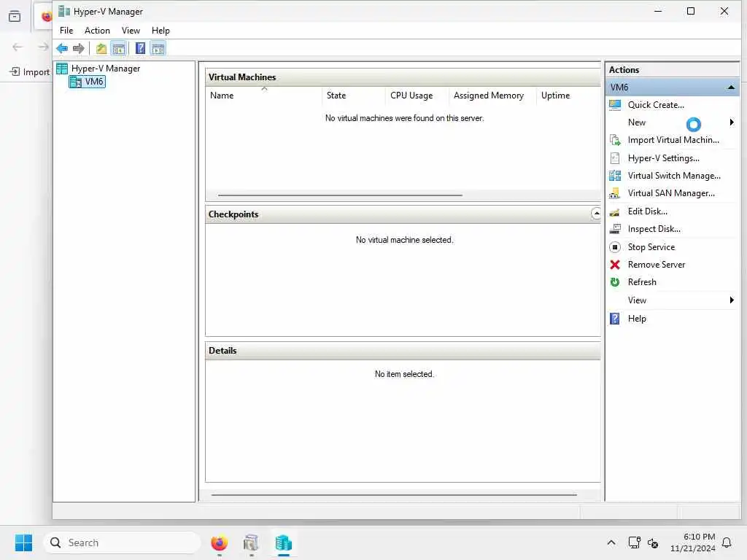Collapse the VM6 actions section arrow
Screen dimensions: 747x560
[731, 87]
